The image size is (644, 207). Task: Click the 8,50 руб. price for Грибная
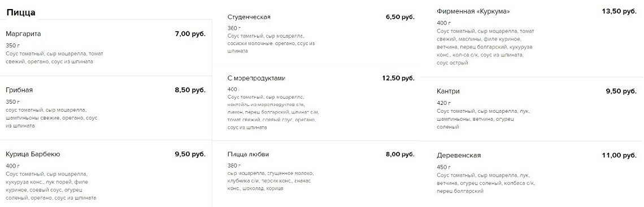click(x=190, y=90)
